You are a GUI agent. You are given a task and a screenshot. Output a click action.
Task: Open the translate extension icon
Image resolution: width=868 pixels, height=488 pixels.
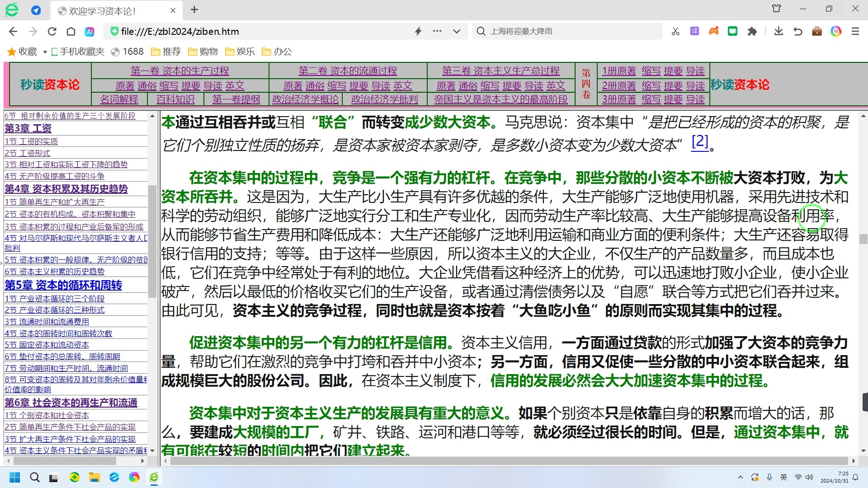[694, 31]
